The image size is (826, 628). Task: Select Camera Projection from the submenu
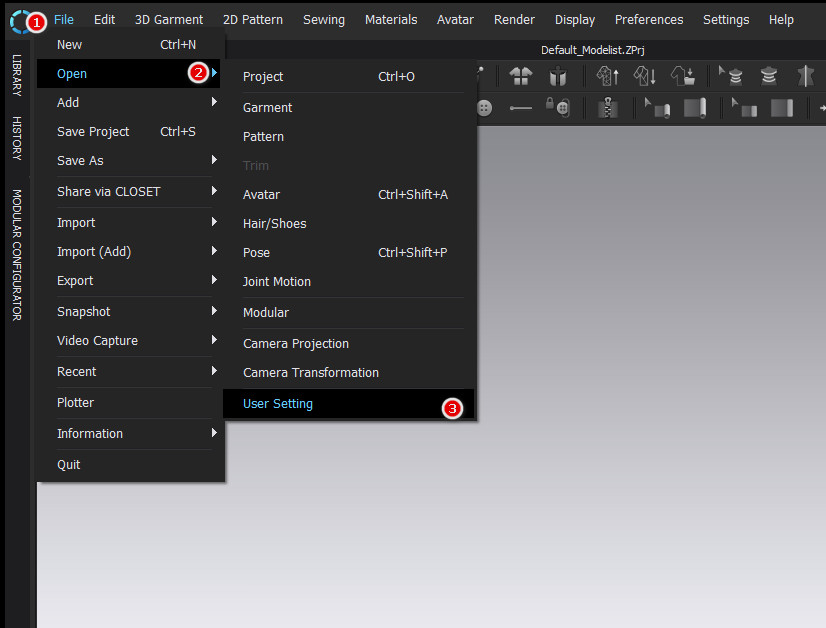point(296,343)
